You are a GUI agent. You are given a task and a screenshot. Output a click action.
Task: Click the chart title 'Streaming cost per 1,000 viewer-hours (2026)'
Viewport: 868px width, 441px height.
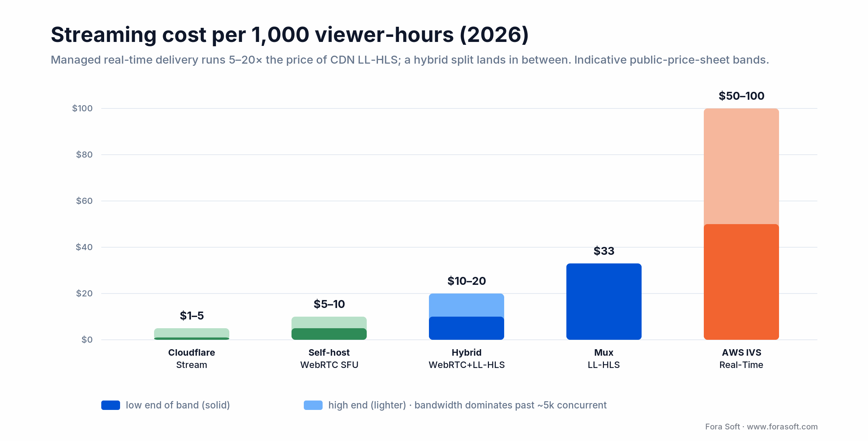tap(290, 35)
